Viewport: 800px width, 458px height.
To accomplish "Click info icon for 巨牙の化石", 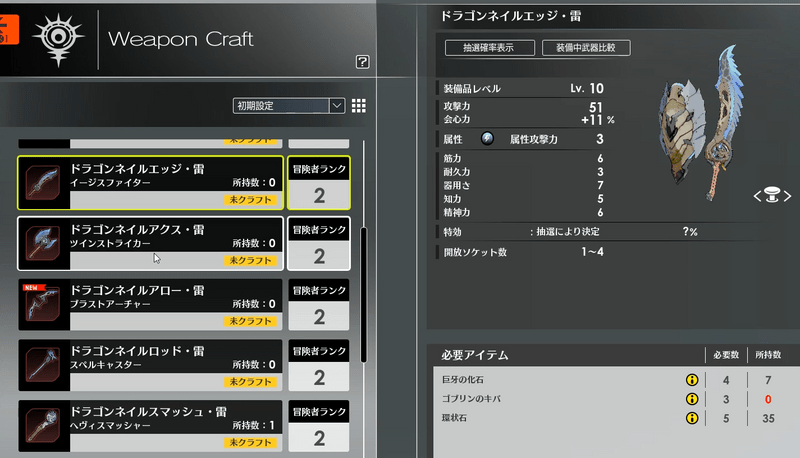I will (x=691, y=380).
